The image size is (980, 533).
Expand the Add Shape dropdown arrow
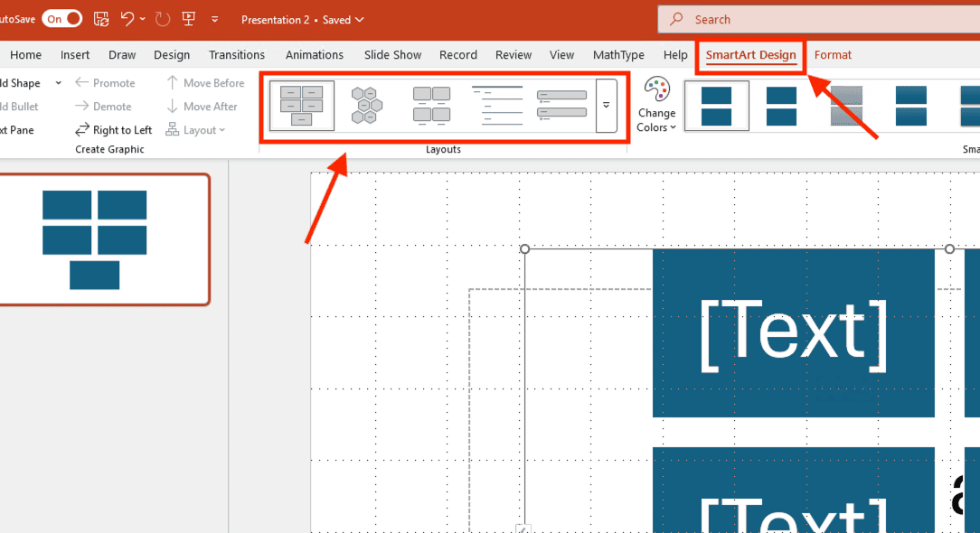pos(58,83)
